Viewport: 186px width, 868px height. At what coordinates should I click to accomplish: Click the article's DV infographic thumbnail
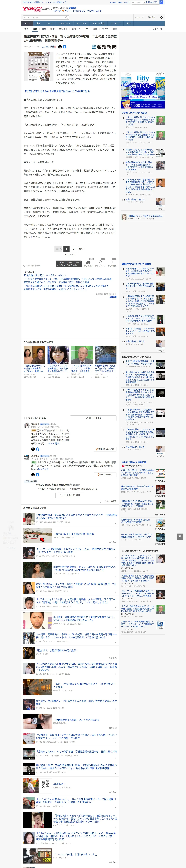[x=39, y=66]
